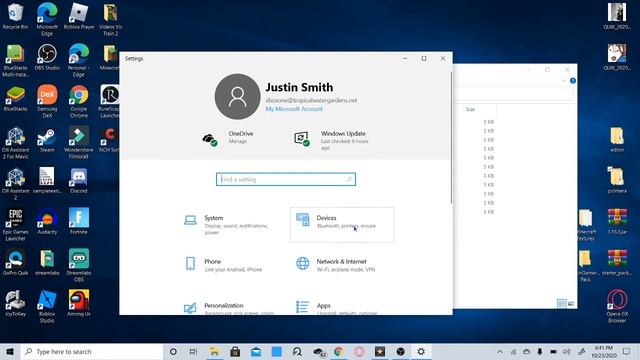Click the blue help icon in Explorer window
Image resolution: width=640 pixels, height=360 pixels.
[573, 81]
